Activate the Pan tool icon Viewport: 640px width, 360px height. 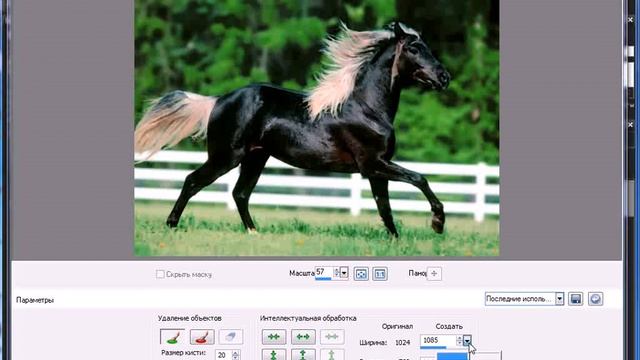pyautogui.click(x=434, y=273)
